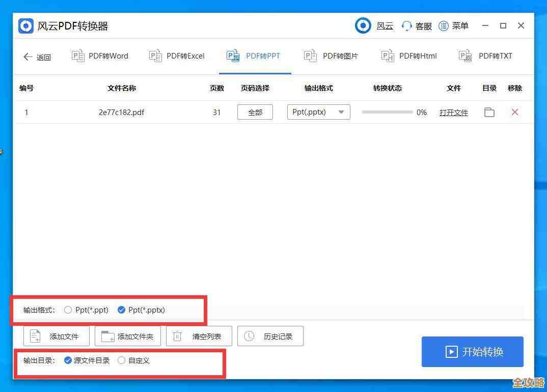This screenshot has width=547, height=392.
Task: Click the 清空列表 trash icon
Action: point(177,335)
